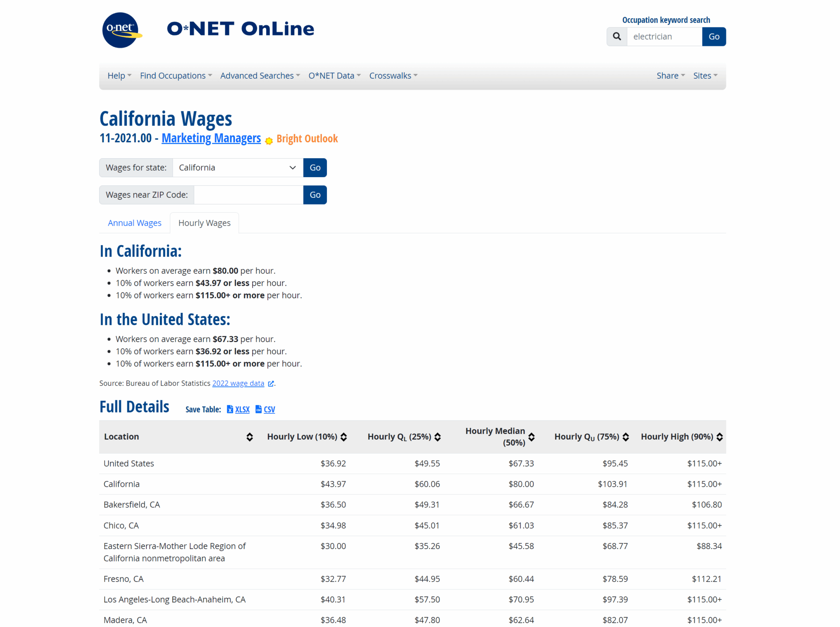Download table via CSV link
Viewport: 840px width, 627px height.
click(x=269, y=409)
